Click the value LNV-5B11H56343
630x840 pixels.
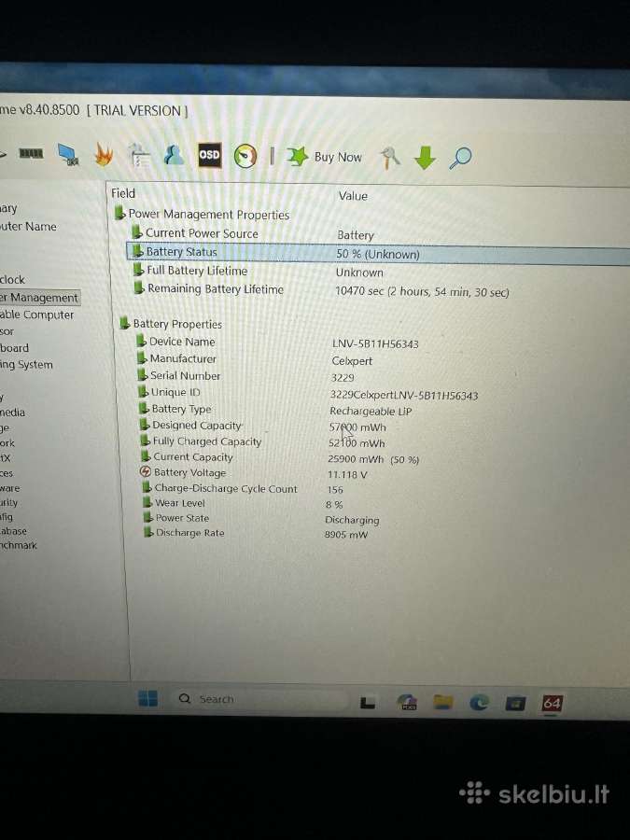pos(375,343)
